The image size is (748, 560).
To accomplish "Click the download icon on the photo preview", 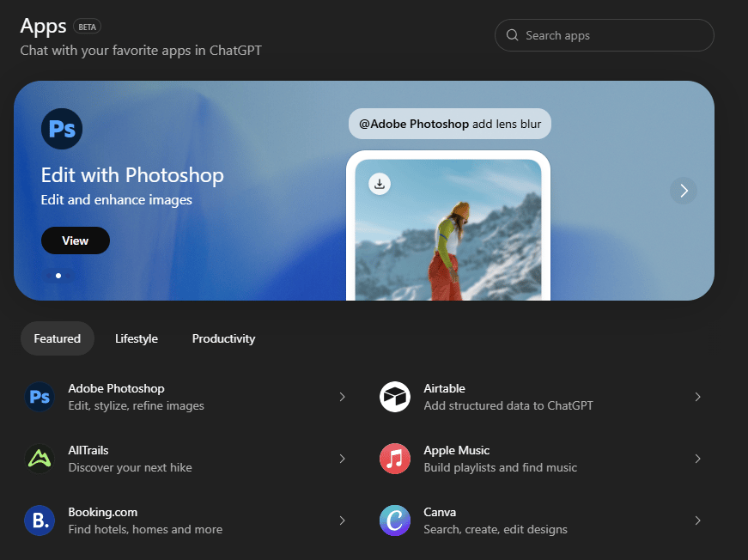I will tap(380, 184).
